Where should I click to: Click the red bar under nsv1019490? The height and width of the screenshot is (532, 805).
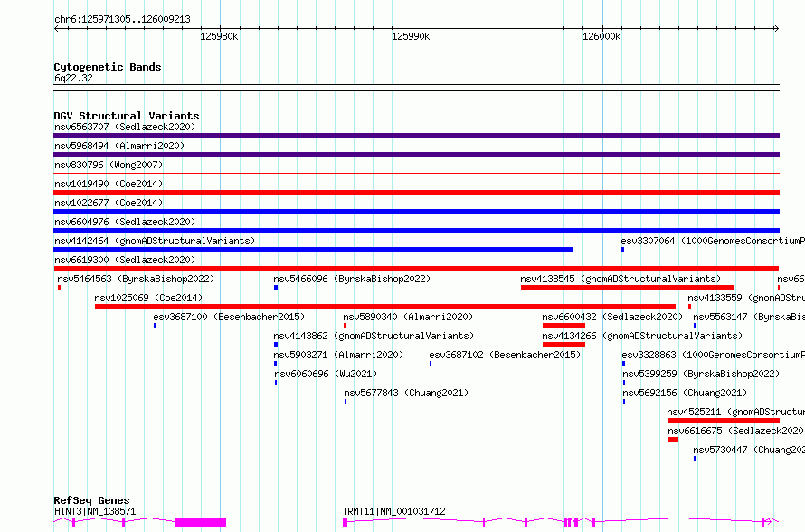tap(416, 193)
